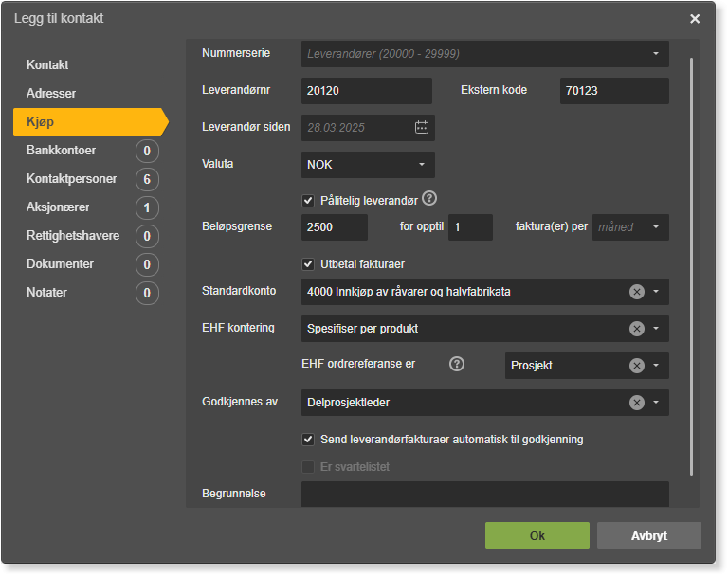Click the Dokumenter count badge
The width and height of the screenshot is (728, 576).
pos(147,264)
